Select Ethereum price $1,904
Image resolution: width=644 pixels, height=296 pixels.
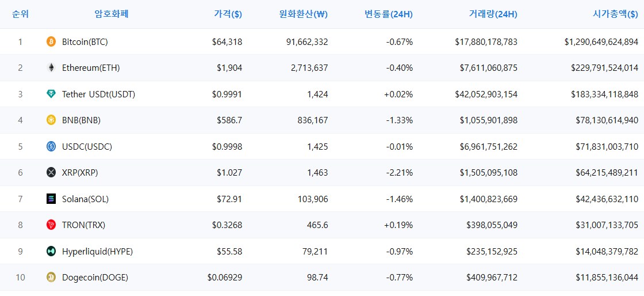pyautogui.click(x=229, y=68)
